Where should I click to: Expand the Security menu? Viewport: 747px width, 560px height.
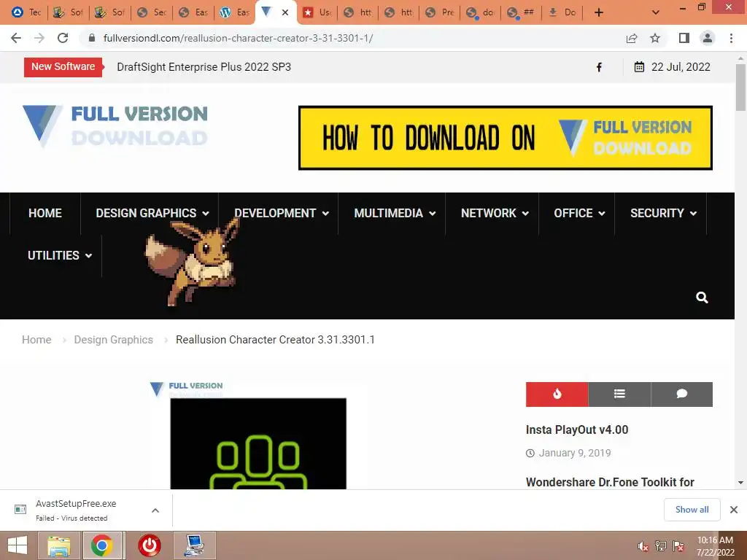pyautogui.click(x=664, y=213)
